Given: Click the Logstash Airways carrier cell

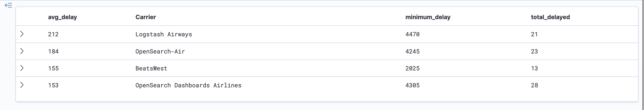Looking at the screenshot, I should (x=164, y=34).
